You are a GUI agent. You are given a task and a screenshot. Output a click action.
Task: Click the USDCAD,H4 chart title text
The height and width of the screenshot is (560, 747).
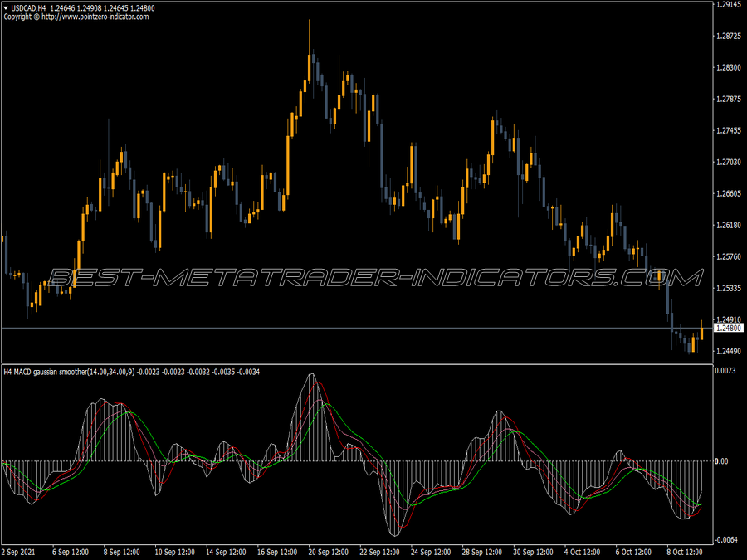28,8
